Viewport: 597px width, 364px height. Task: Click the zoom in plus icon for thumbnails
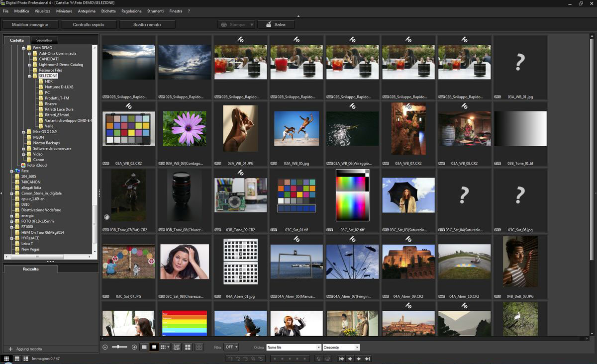[134, 347]
